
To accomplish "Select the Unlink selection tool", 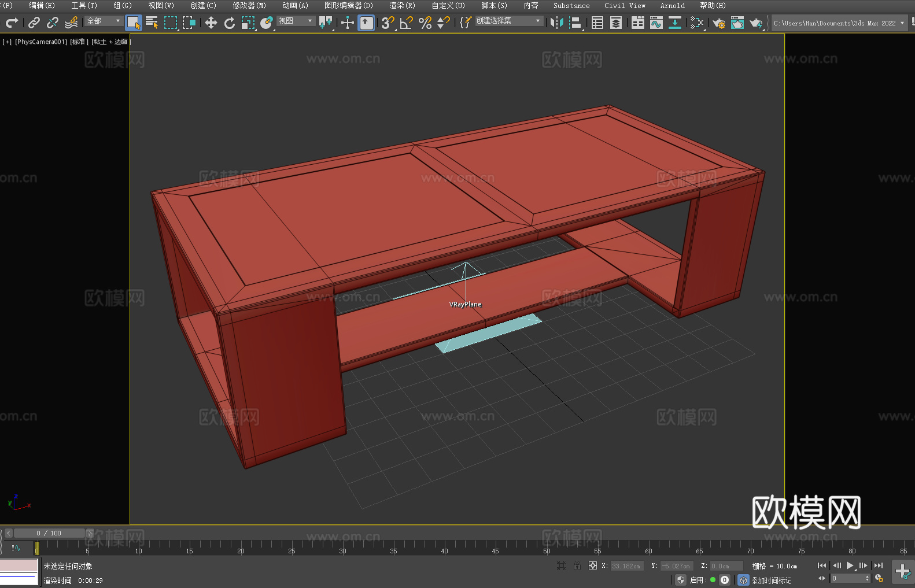I will coord(53,23).
